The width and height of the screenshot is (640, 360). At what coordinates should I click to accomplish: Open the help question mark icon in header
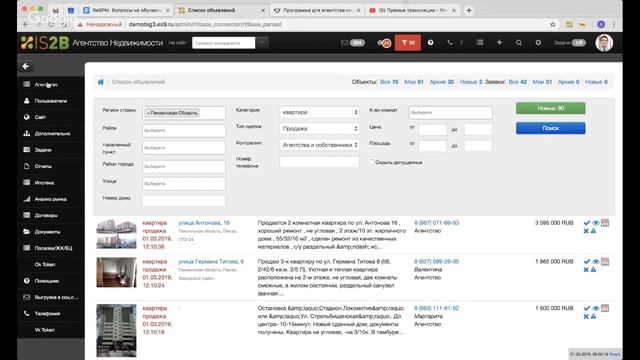[430, 42]
